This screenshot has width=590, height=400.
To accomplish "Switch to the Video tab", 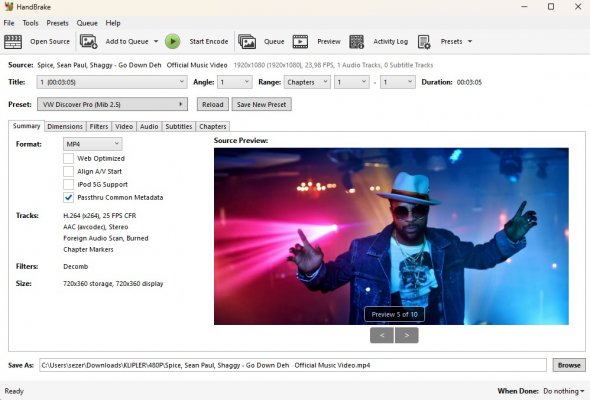I will 124,126.
